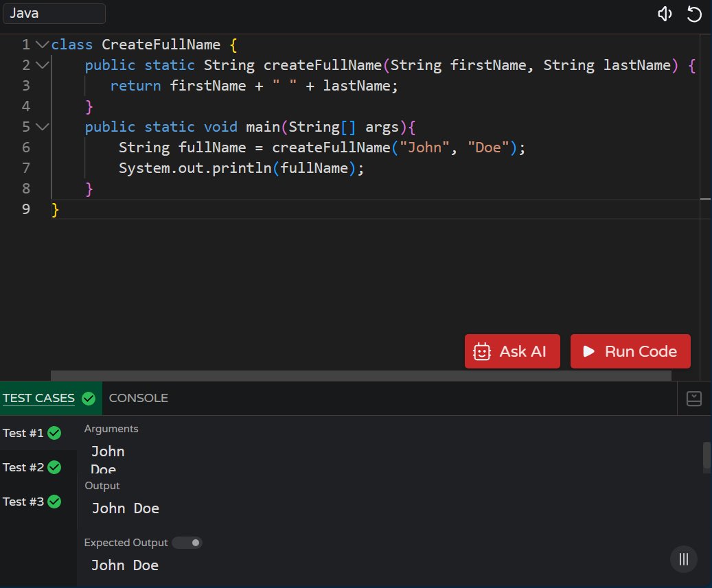Toggle the Expected Output switch
The width and height of the screenshot is (712, 588).
pyautogui.click(x=186, y=542)
